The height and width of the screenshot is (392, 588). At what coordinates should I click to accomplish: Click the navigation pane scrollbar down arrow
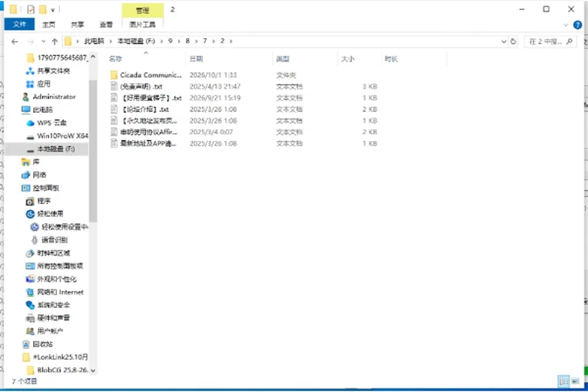pos(93,371)
